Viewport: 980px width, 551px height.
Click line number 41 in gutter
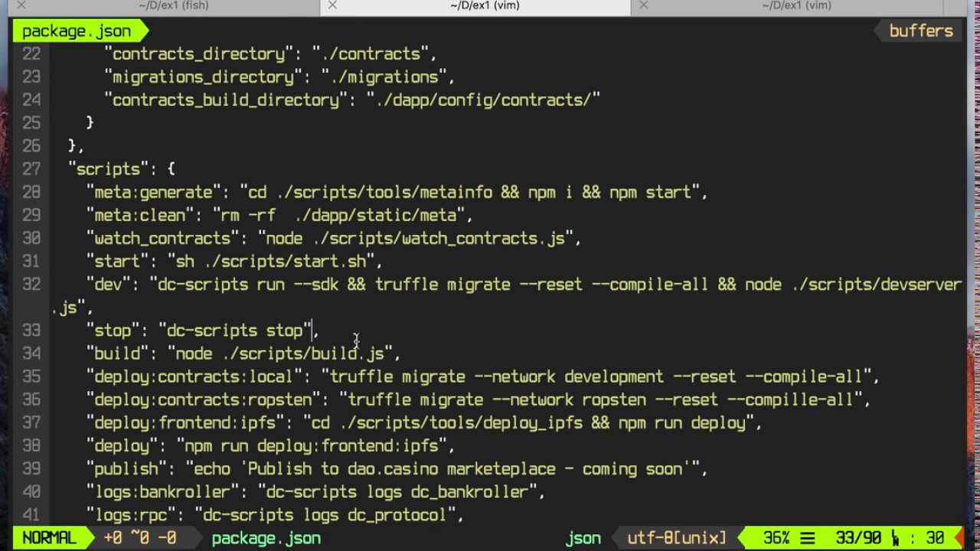coord(31,515)
